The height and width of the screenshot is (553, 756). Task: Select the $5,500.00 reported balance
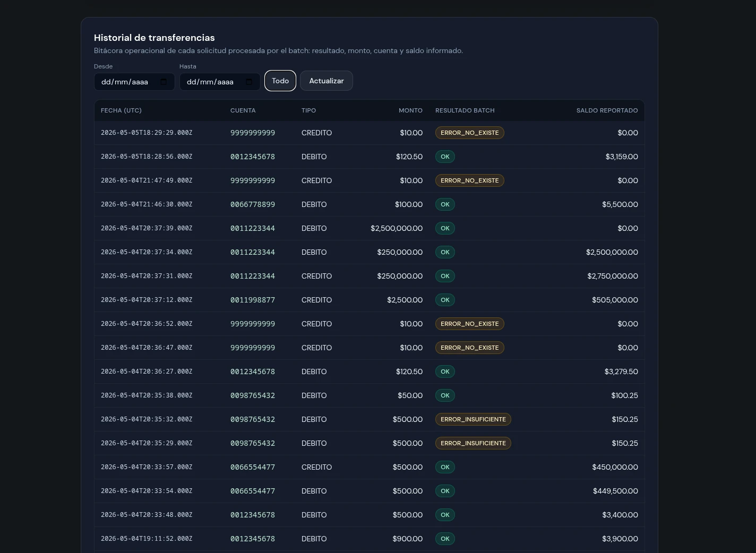coord(620,204)
